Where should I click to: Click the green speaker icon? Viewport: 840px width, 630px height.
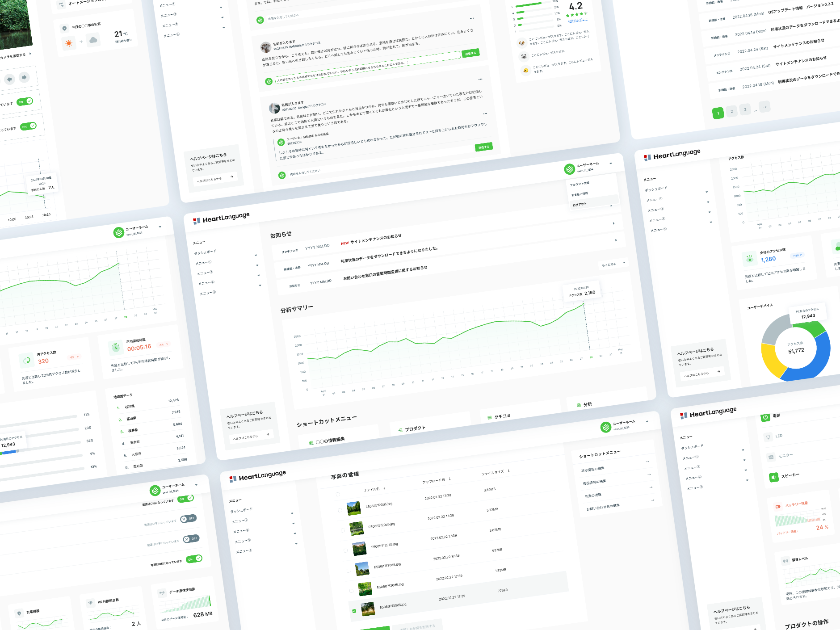[x=773, y=477]
